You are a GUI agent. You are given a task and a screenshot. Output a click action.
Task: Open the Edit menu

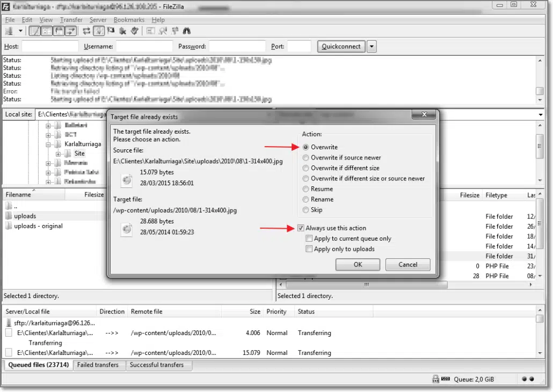coord(27,20)
